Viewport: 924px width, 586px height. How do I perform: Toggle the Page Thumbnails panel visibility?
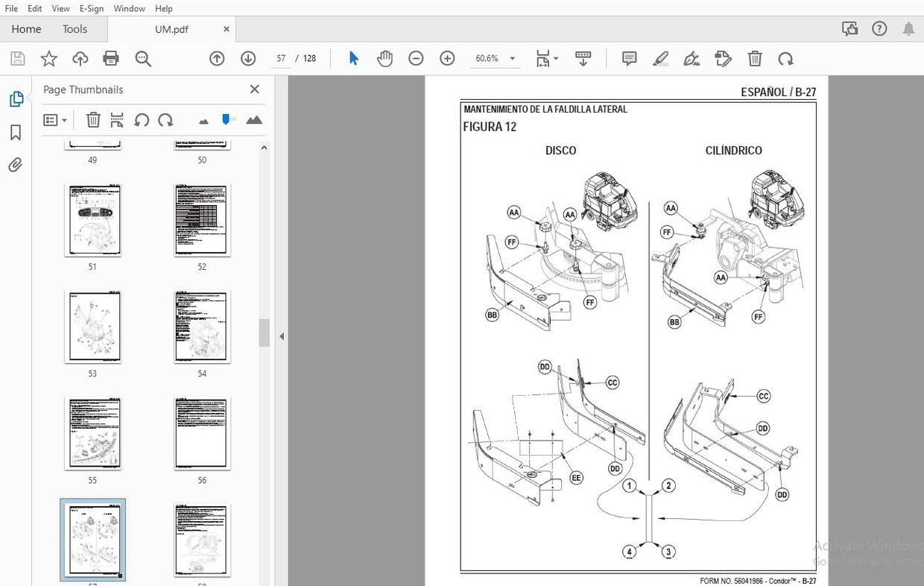click(x=16, y=98)
